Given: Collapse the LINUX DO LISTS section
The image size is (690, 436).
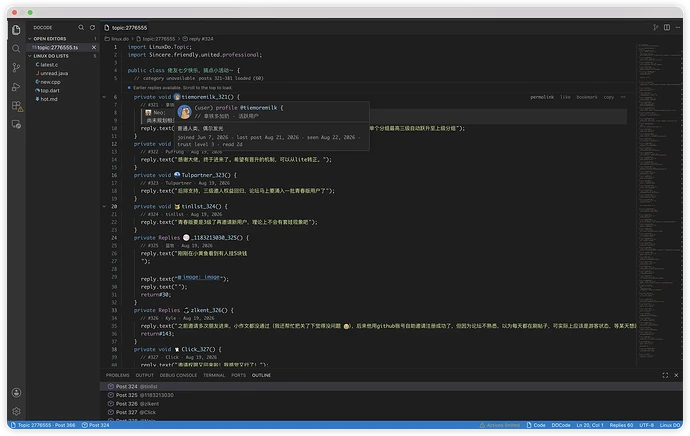Looking at the screenshot, I should pyautogui.click(x=29, y=56).
